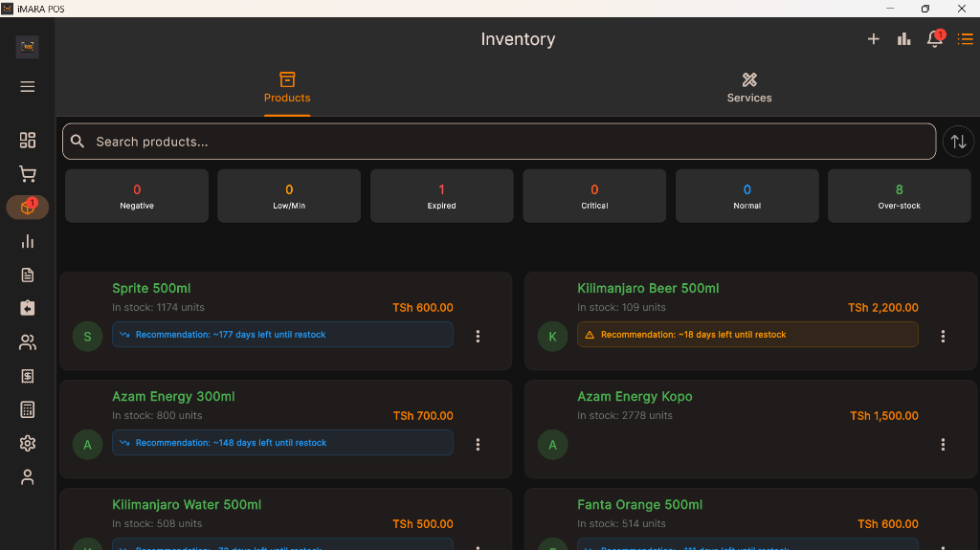The width and height of the screenshot is (980, 550).
Task: Open options menu for Sprite 500ml
Action: 478,337
